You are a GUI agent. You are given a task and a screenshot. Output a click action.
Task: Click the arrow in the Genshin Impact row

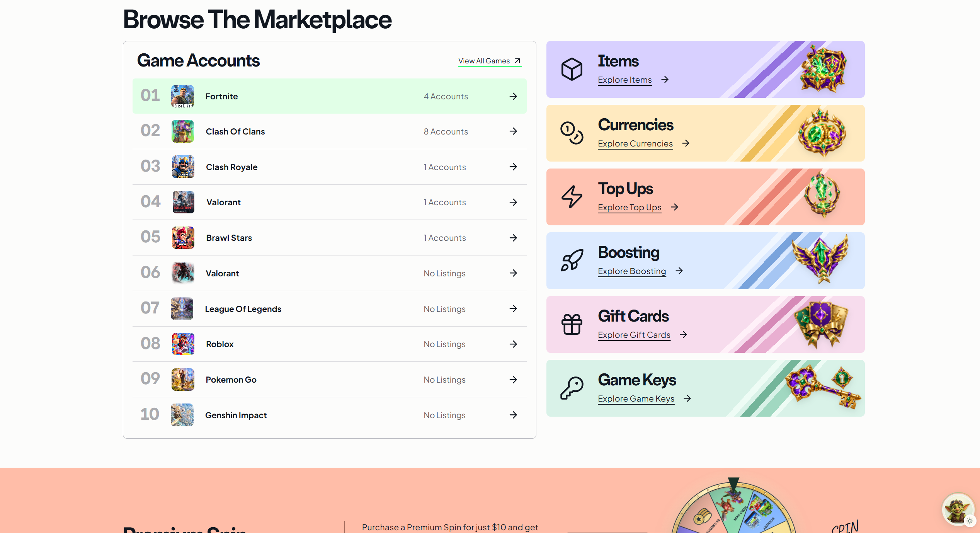[x=513, y=415]
